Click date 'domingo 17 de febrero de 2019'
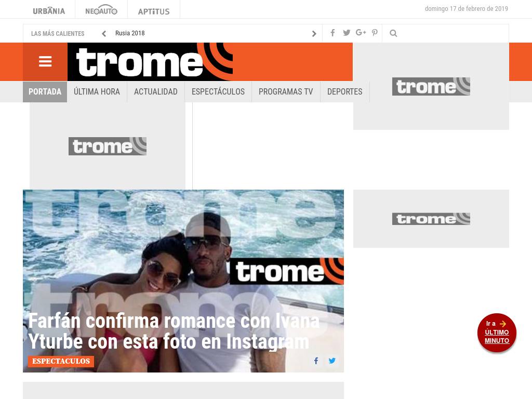This screenshot has height=399, width=532. [466, 9]
